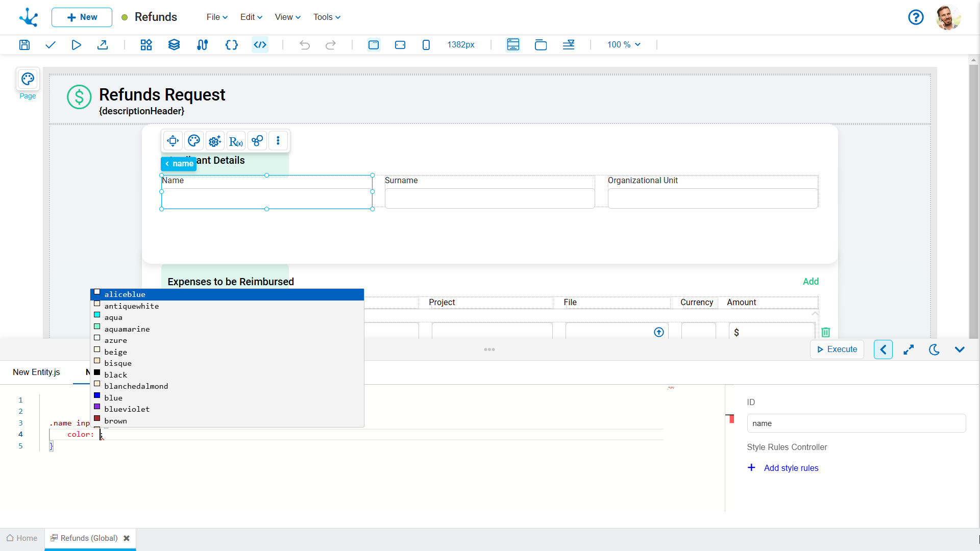Open the File menu
This screenshot has height=551, width=980.
pyautogui.click(x=217, y=17)
